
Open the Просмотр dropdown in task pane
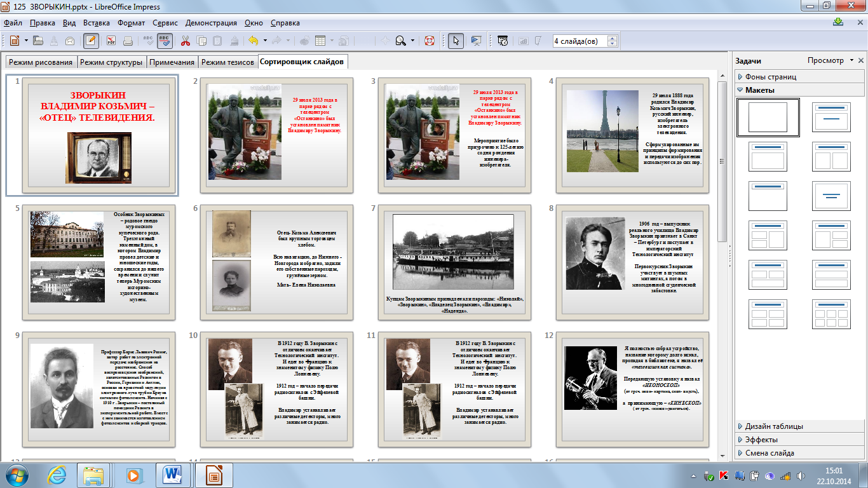pyautogui.click(x=831, y=60)
